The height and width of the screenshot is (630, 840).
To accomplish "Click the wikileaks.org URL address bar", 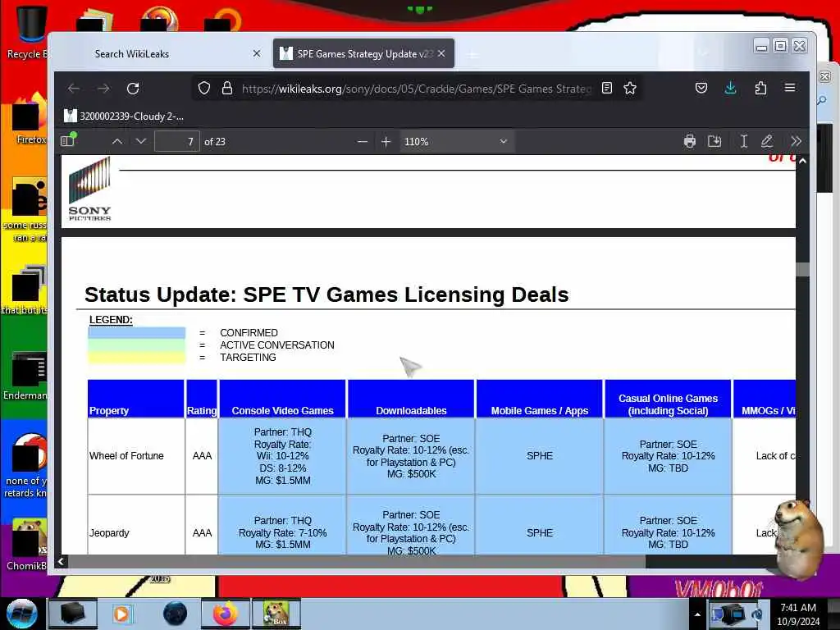I will (x=416, y=89).
